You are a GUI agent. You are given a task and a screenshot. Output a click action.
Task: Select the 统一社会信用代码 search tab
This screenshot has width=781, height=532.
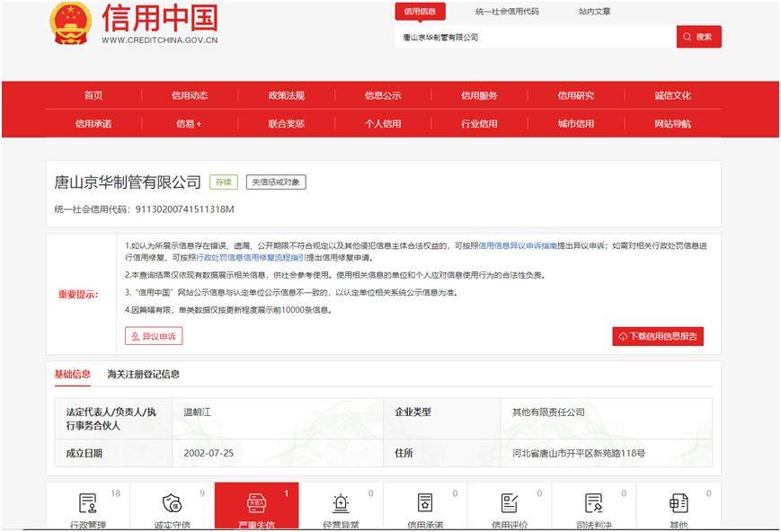pos(507,12)
